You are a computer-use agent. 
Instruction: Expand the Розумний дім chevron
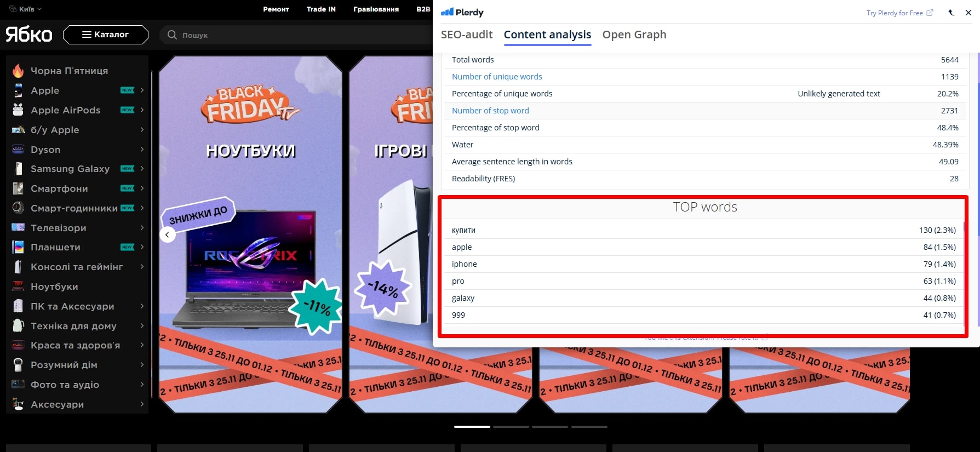tap(142, 365)
